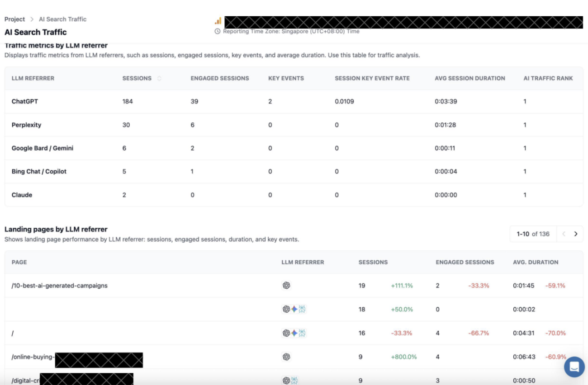The height and width of the screenshot is (385, 588).
Task: Click the 0:06:43 average duration value
Action: 524,357
